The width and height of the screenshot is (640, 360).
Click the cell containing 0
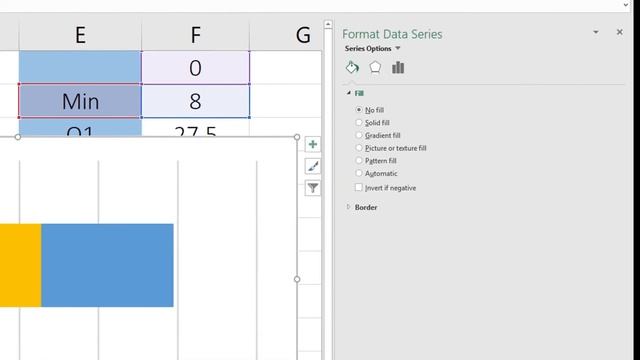click(x=196, y=68)
